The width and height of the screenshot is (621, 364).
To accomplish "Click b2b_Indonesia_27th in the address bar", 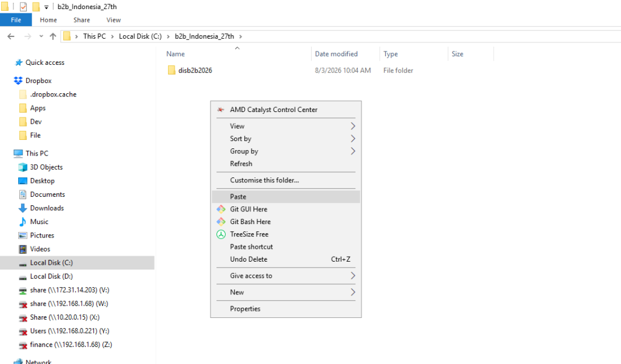I will pos(204,36).
